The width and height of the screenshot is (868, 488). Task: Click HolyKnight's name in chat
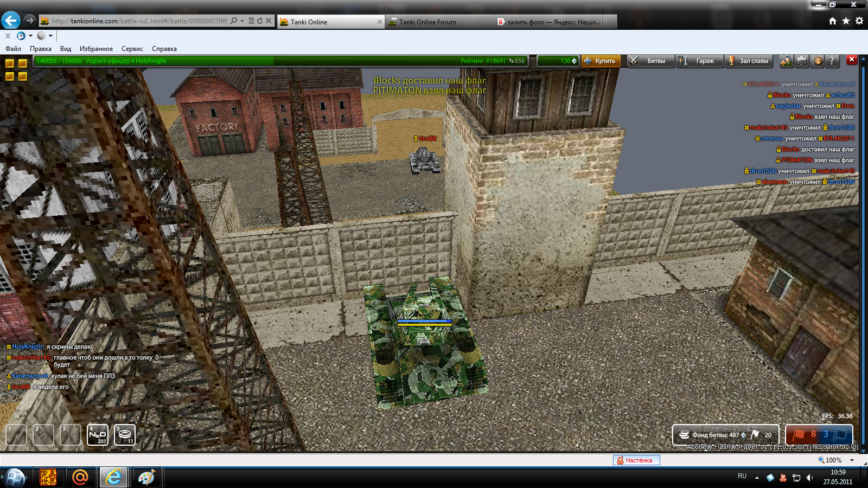[x=28, y=347]
